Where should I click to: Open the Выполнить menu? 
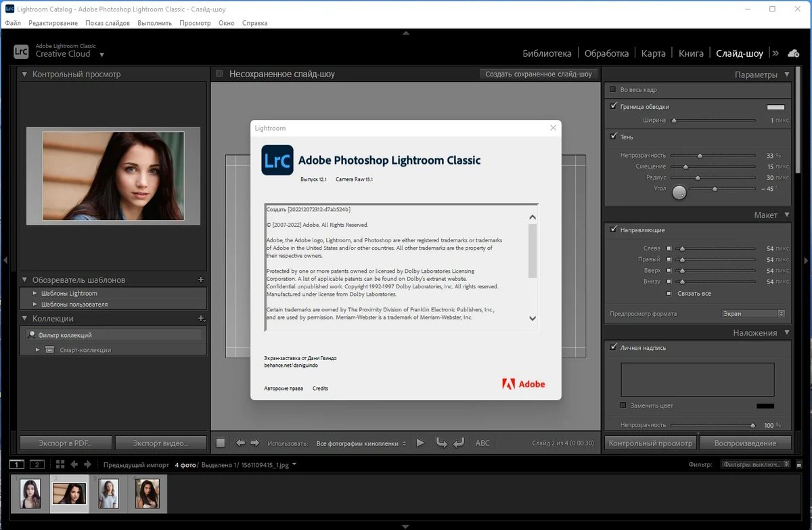tap(154, 23)
